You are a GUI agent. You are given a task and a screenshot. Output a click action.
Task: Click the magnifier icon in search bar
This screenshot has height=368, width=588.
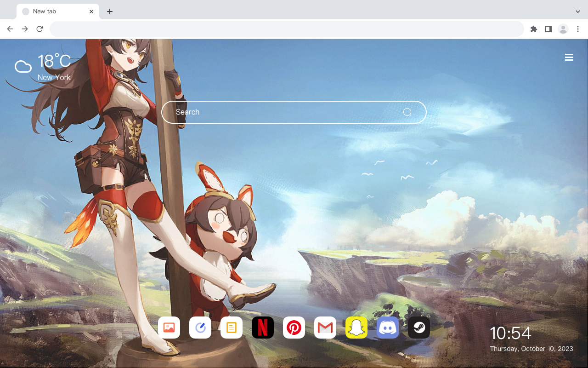point(407,112)
